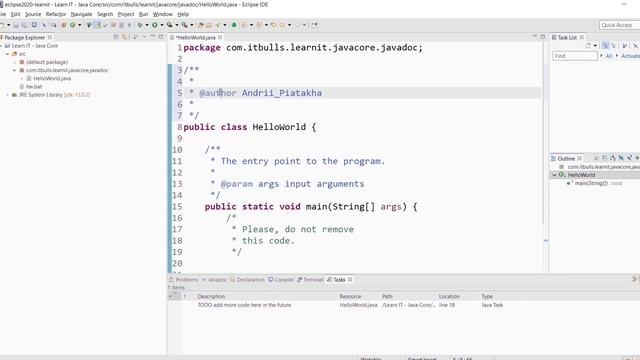The height and width of the screenshot is (360, 640).
Task: Switch to the Javadoc tab
Action: [x=214, y=280]
